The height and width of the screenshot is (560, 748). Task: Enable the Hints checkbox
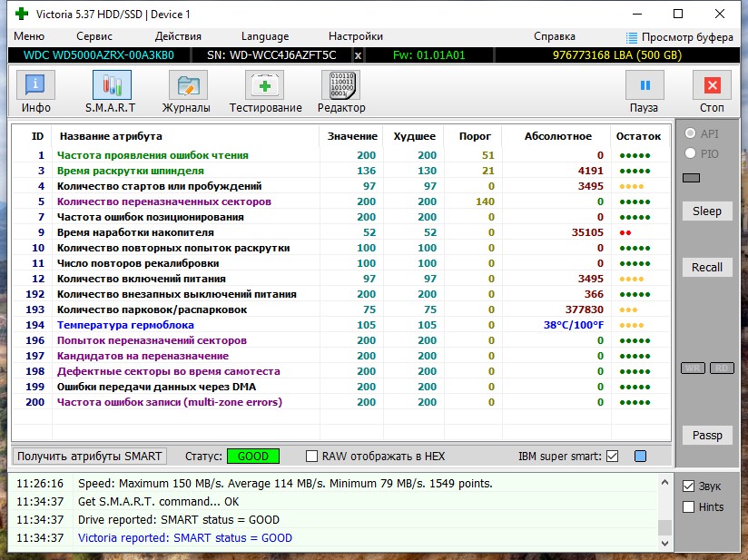[688, 506]
